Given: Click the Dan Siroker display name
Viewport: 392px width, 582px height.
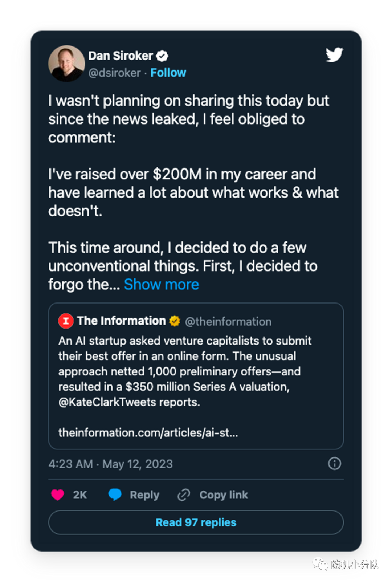Looking at the screenshot, I should tap(121, 56).
